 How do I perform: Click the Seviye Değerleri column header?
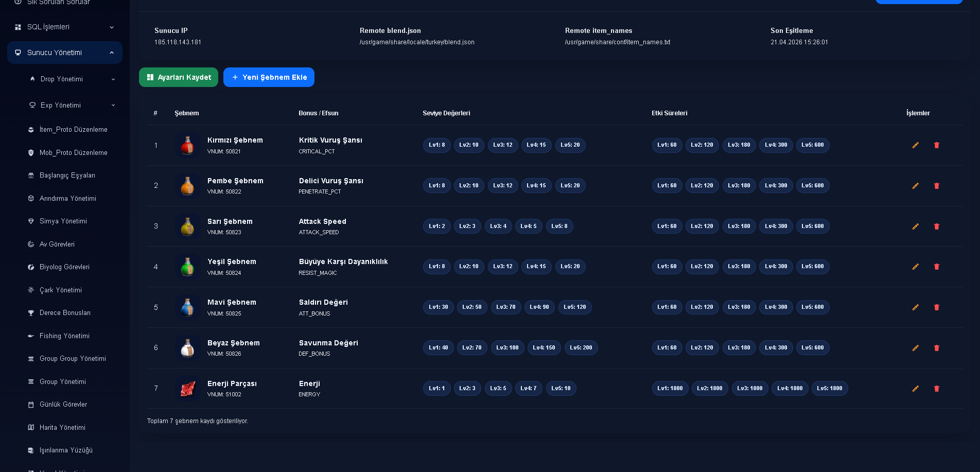[x=446, y=113]
